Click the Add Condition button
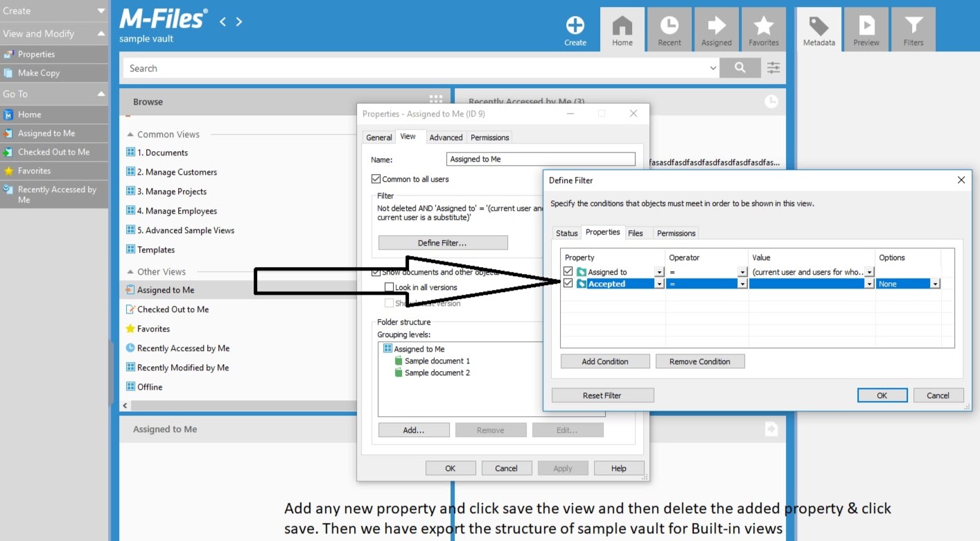Viewport: 980px width, 541px height. (x=605, y=361)
